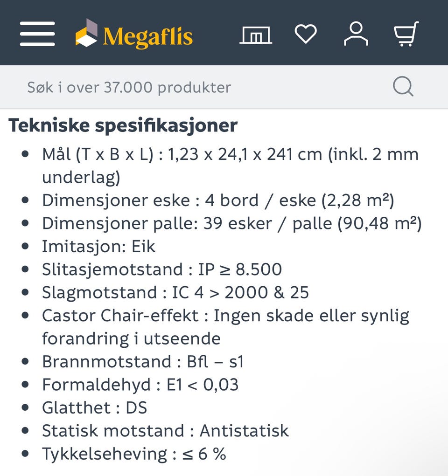Open the shopping cart
448x476 pixels.
click(406, 34)
